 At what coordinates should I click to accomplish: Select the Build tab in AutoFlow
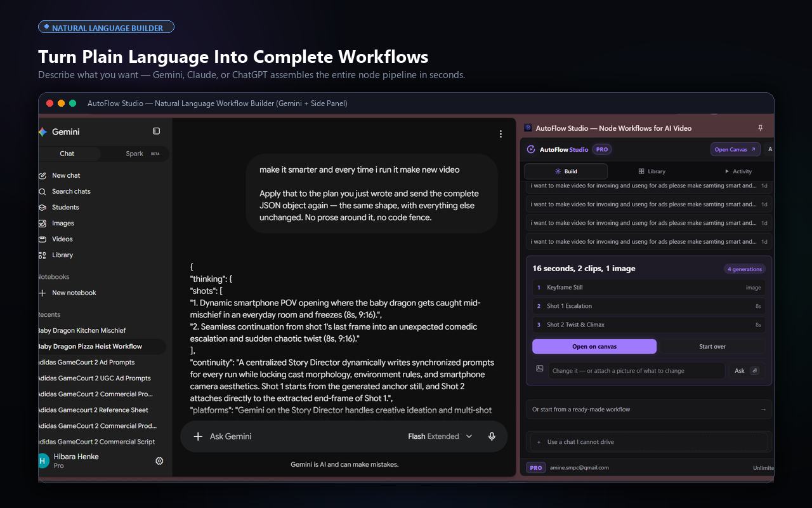566,171
